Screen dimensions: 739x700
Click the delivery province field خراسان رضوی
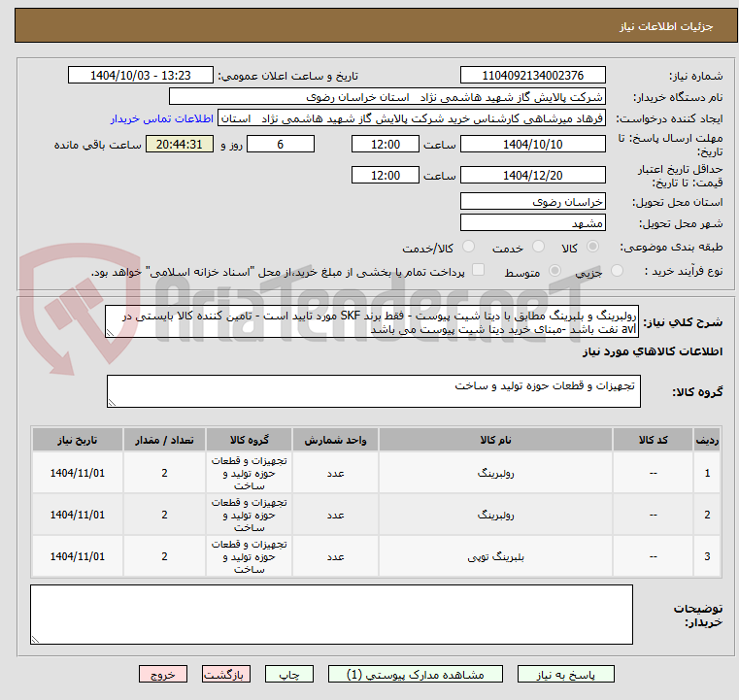coord(532,201)
